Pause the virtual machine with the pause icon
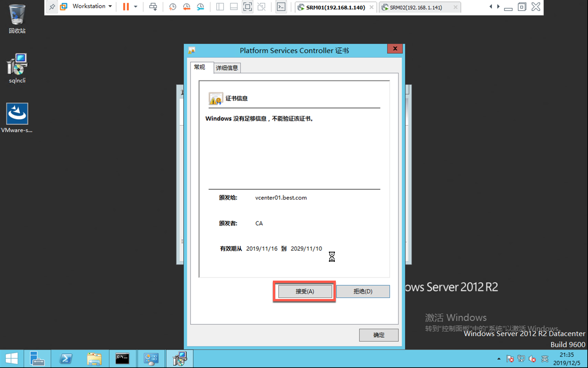Viewport: 588px width, 368px height. (126, 7)
